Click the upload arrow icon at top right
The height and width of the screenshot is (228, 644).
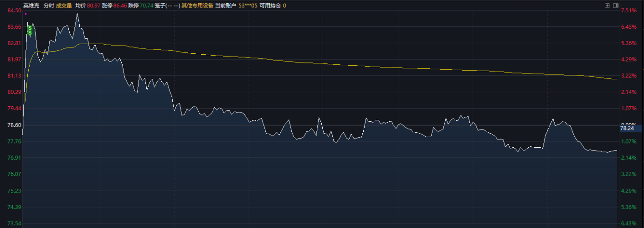click(x=607, y=5)
